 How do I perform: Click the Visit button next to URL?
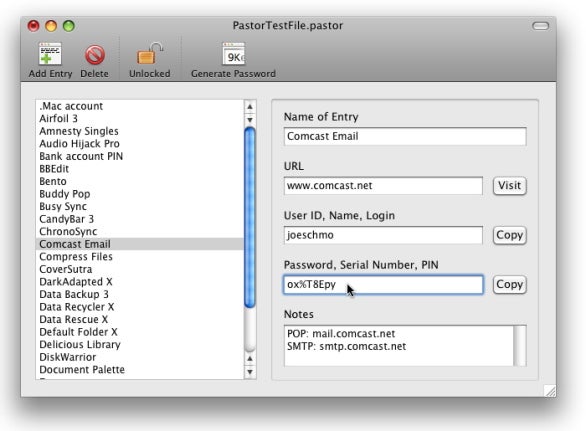click(x=509, y=186)
